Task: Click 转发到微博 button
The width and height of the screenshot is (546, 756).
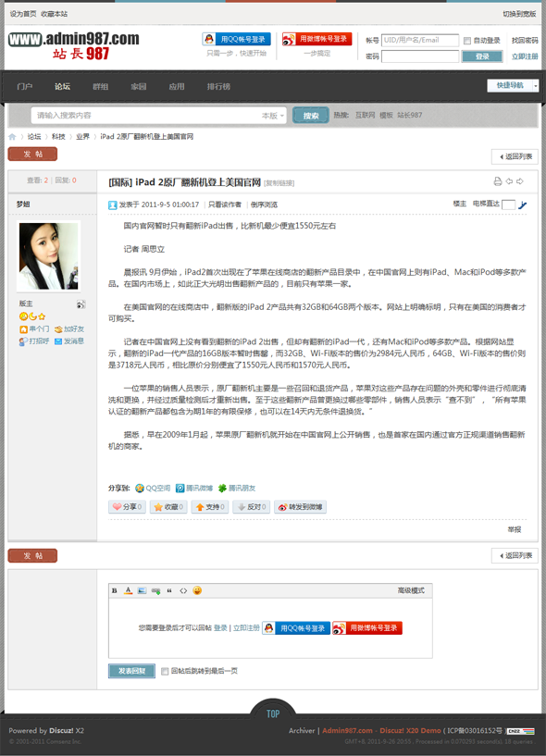Action: [x=300, y=507]
